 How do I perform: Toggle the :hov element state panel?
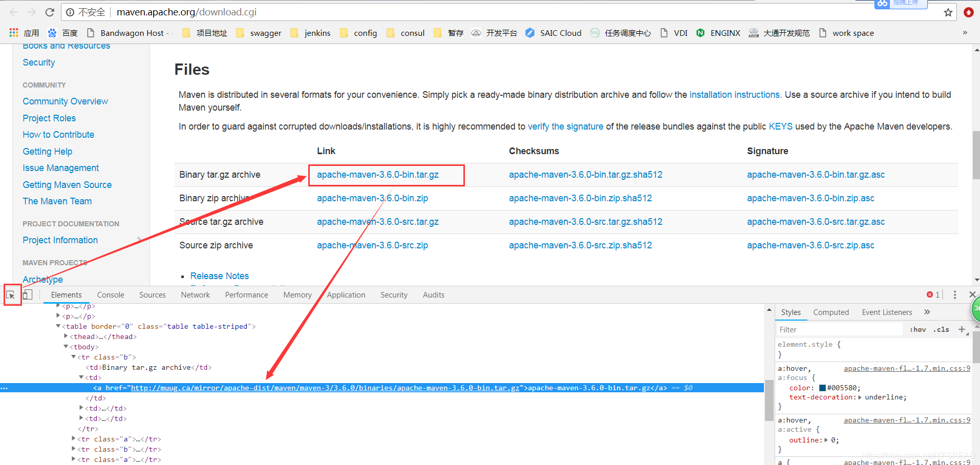coord(918,329)
